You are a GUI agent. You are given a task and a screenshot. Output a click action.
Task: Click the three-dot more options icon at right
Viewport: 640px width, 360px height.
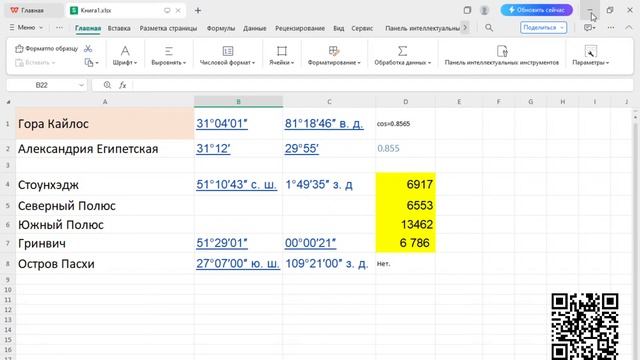(x=611, y=28)
